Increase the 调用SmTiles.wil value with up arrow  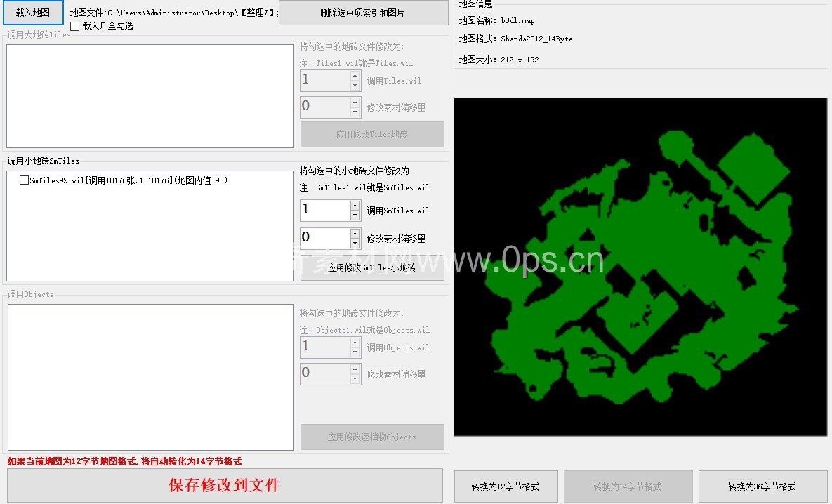click(x=355, y=206)
